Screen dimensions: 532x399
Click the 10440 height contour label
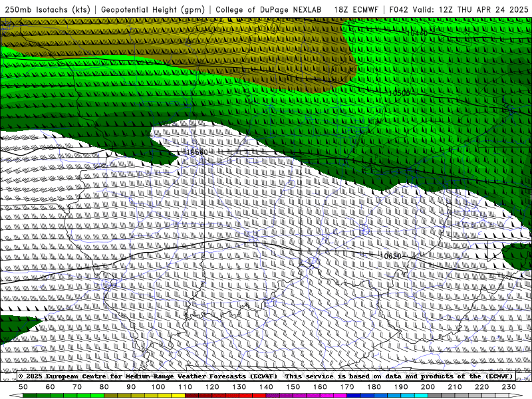pos(417,33)
